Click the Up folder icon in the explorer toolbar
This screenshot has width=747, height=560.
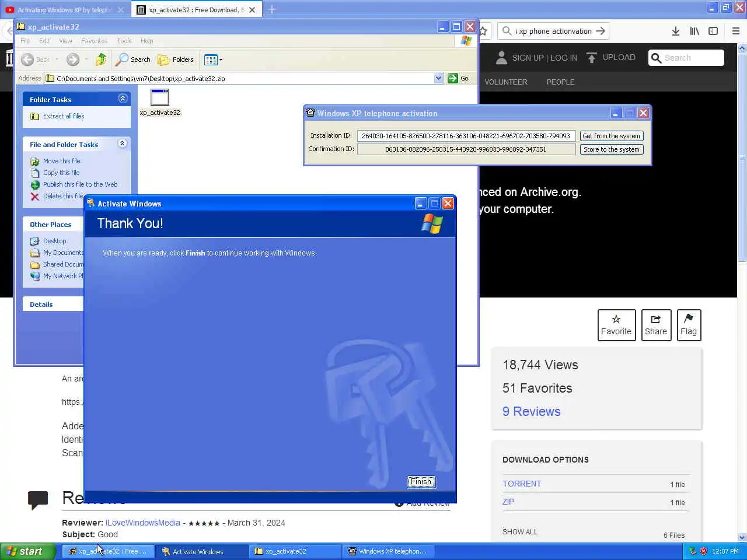pyautogui.click(x=101, y=60)
